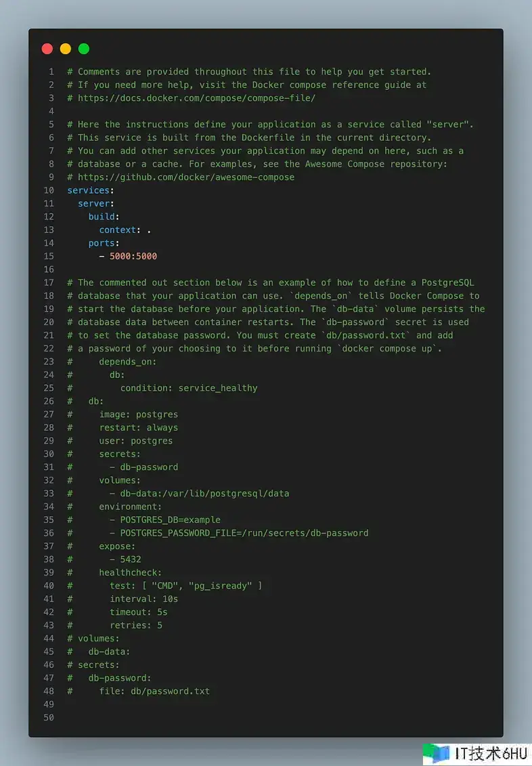Click line number 23 in the gutter
Viewport: 532px width, 766px height.
48,362
